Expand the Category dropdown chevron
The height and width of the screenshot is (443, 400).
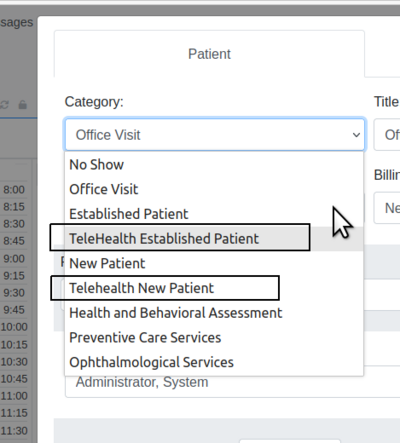tap(356, 135)
